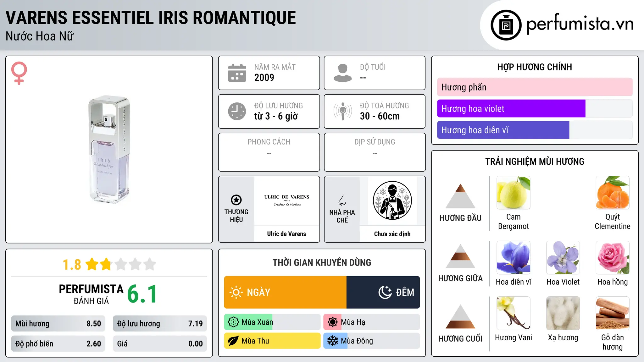The height and width of the screenshot is (362, 644).
Task: Click the Độ phổ biến 2.60 score row
Action: pyautogui.click(x=58, y=344)
